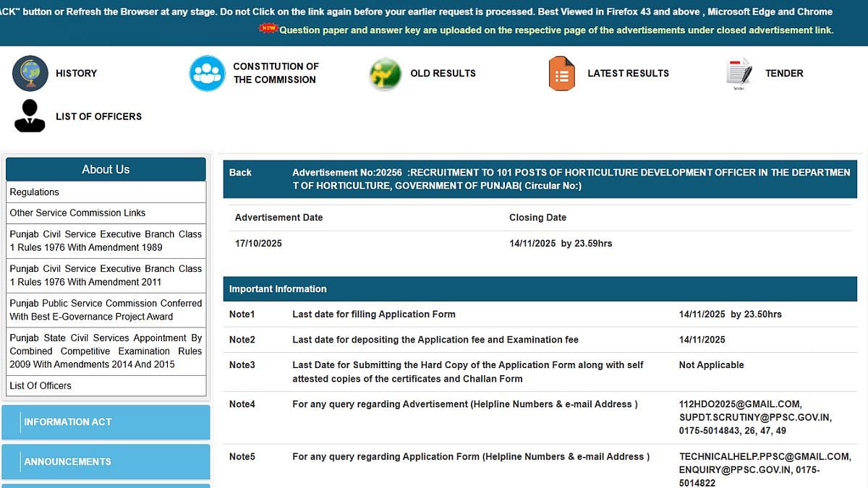This screenshot has height=488, width=868.
Task: Open the Best E-Governance Project Award link
Action: coord(106,310)
